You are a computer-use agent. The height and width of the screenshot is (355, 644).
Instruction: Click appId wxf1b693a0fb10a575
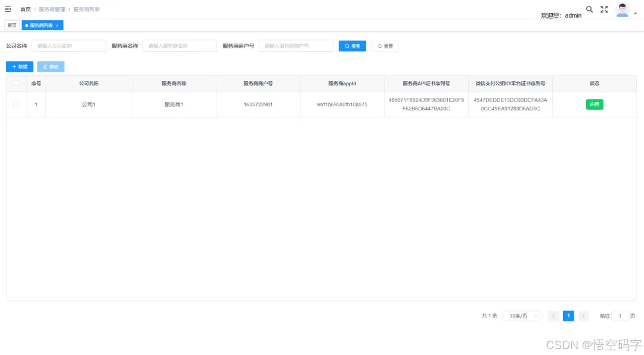[342, 104]
